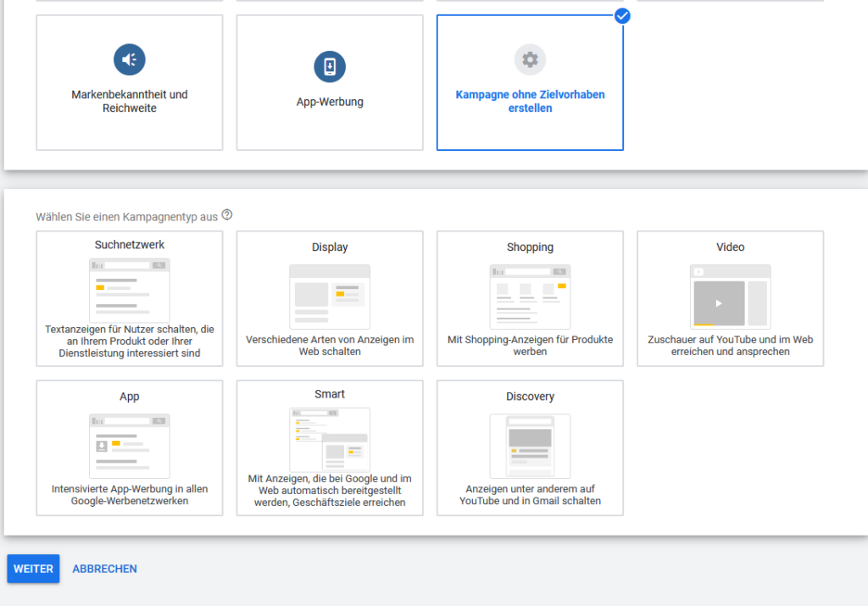
Task: Pick the Shopping campaign type description
Action: point(530,346)
